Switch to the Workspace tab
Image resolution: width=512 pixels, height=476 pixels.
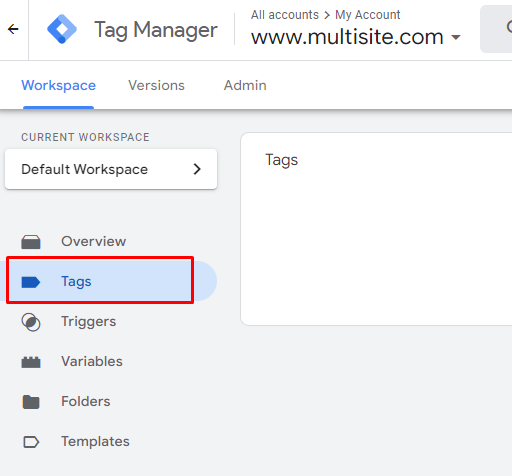59,85
